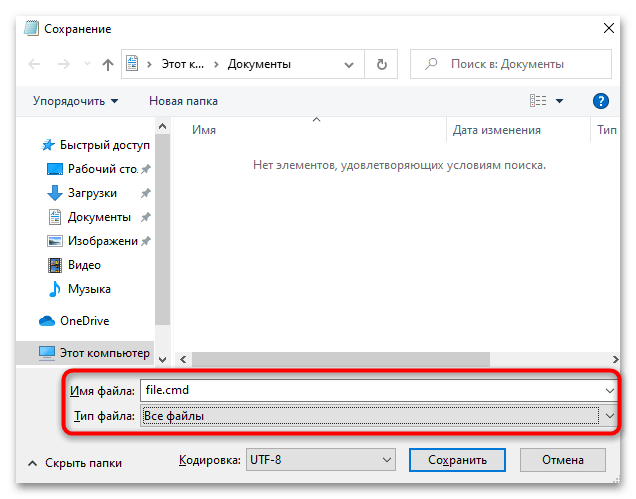Go forward using the right arrow
This screenshot has height=499, width=636.
click(x=64, y=64)
